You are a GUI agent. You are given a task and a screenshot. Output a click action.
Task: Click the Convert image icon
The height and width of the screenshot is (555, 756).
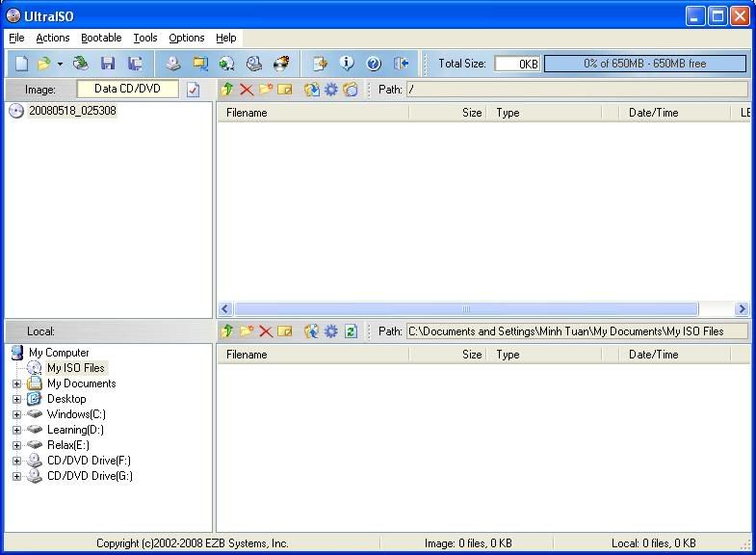(200, 64)
